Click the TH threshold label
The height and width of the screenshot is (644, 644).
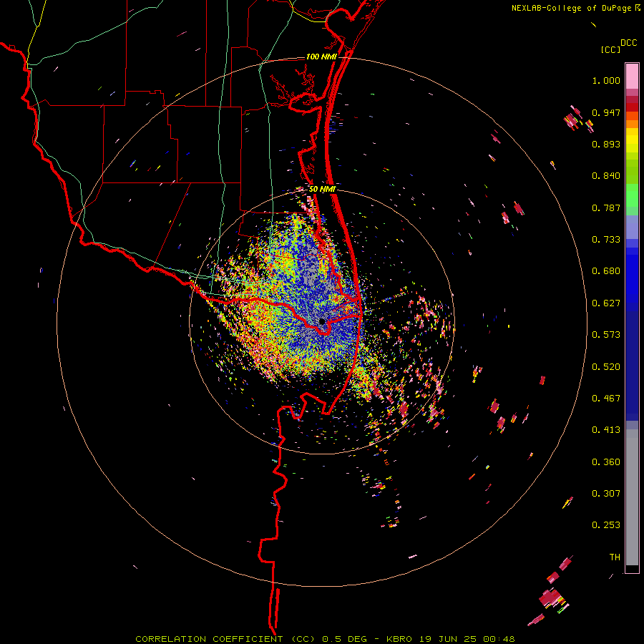(x=615, y=557)
